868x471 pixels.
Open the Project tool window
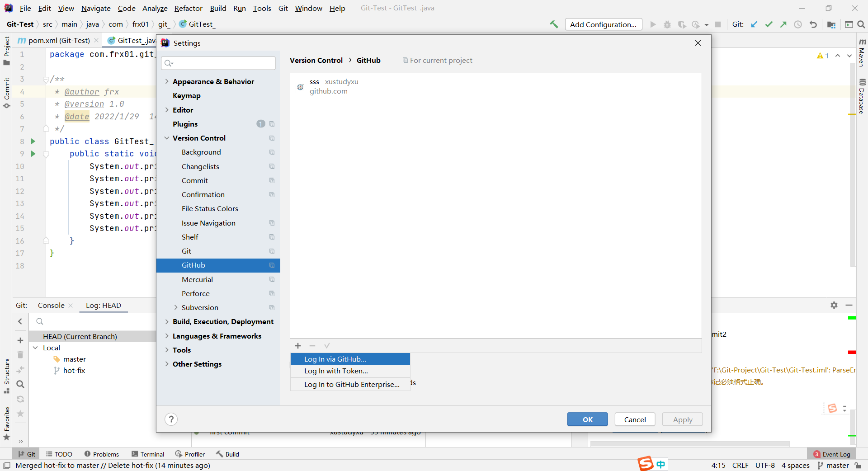click(6, 51)
